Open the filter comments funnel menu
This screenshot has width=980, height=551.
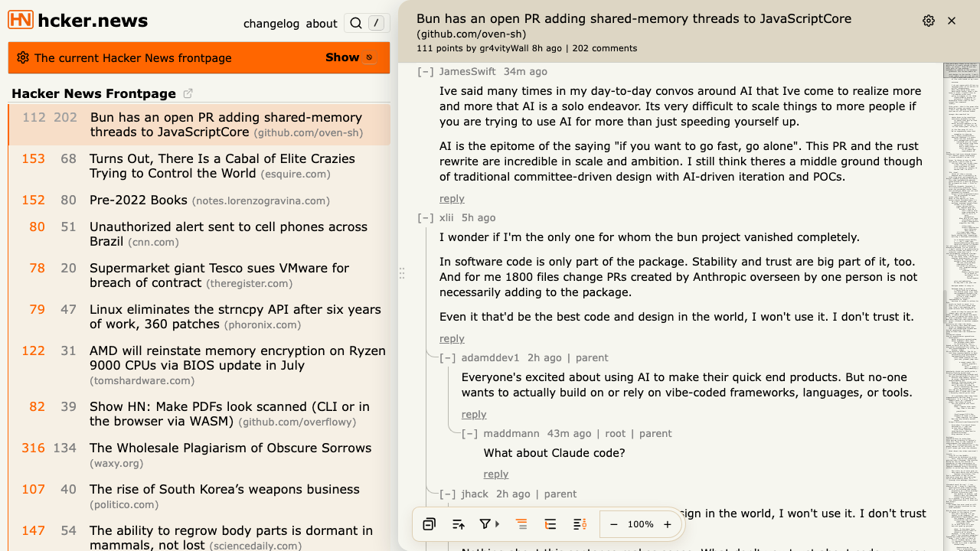[x=489, y=524]
